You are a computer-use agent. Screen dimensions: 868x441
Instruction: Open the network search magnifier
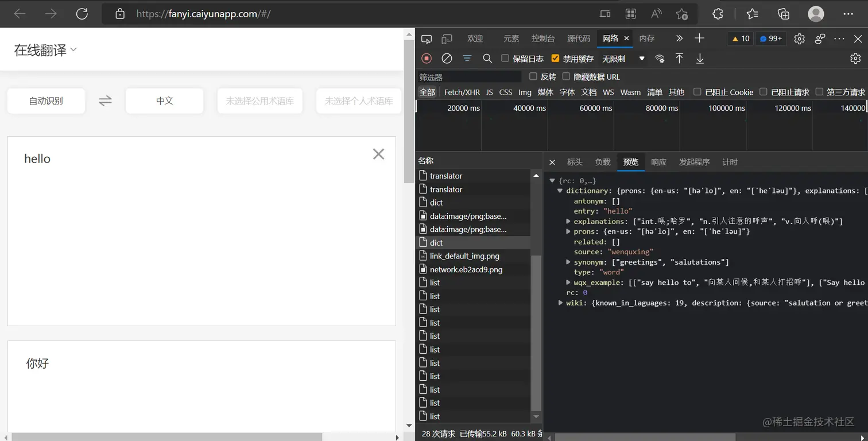pyautogui.click(x=487, y=59)
